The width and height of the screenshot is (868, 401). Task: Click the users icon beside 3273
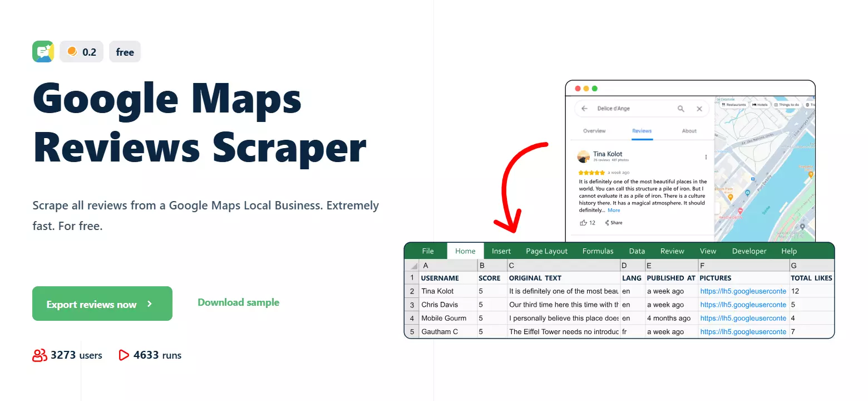40,355
